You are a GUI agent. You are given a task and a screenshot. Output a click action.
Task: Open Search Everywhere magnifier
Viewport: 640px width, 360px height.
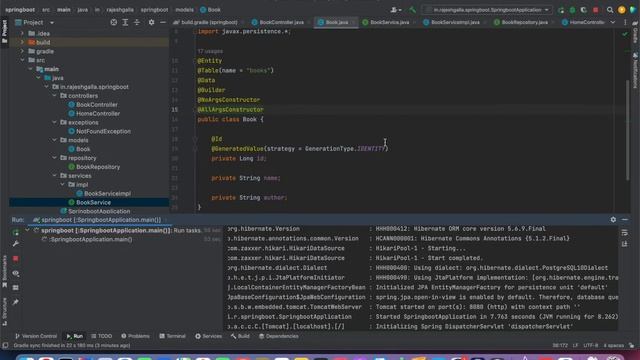(610, 10)
